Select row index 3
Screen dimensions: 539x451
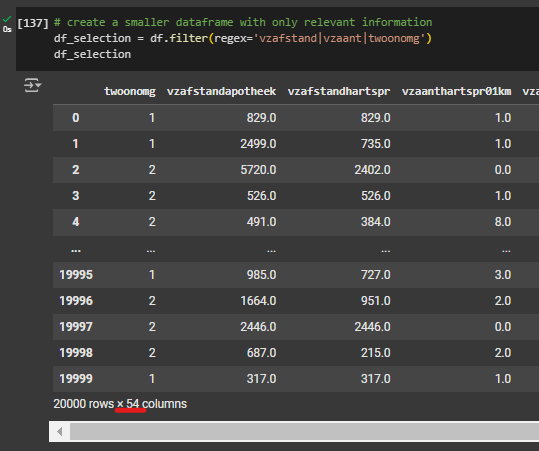tap(76, 196)
